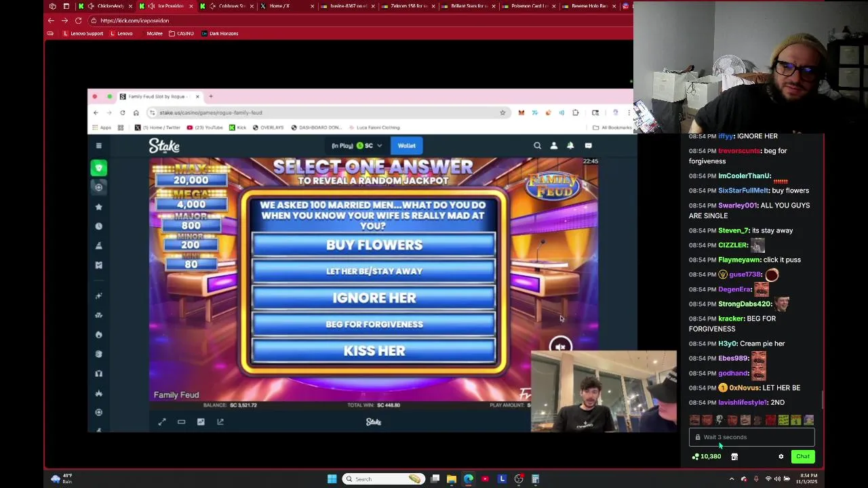Open YouTube bookmark

tap(204, 127)
